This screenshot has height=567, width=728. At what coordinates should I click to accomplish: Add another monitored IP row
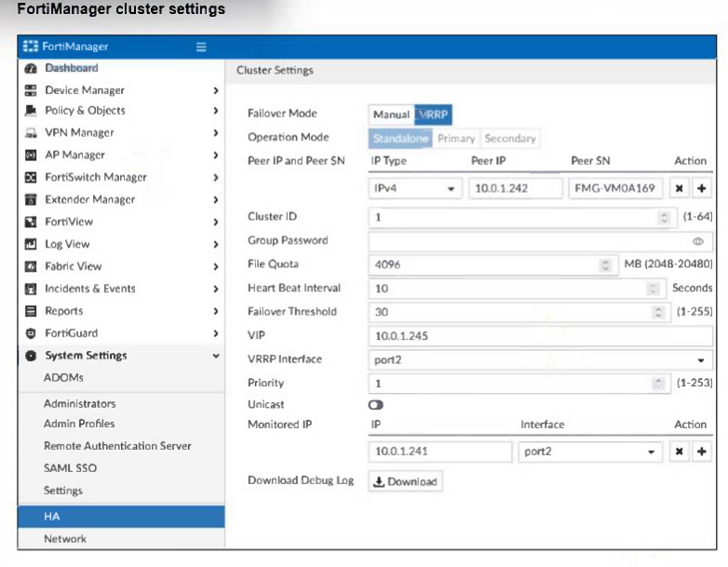pos(701,452)
